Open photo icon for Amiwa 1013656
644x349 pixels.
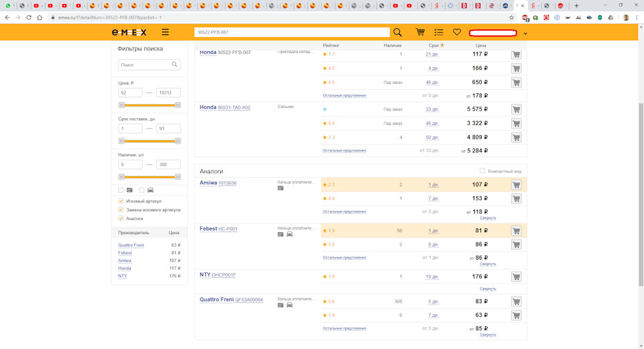(x=280, y=189)
